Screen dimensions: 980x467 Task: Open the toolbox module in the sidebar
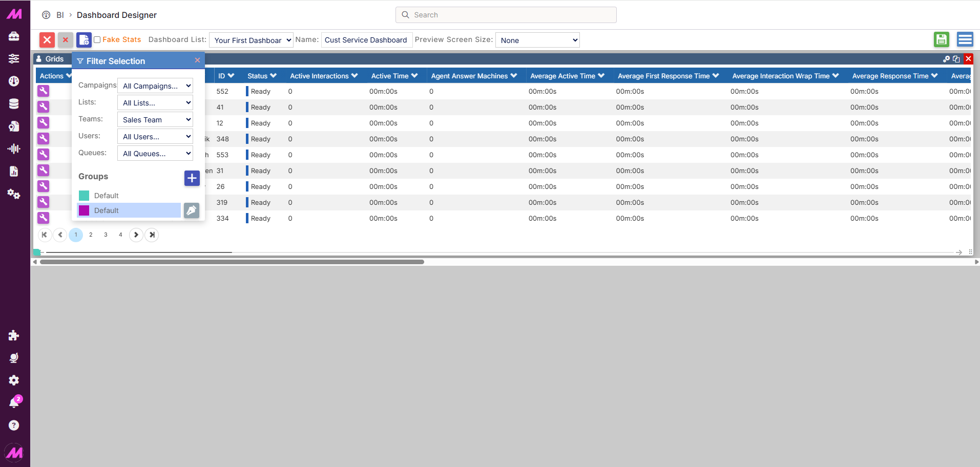[14, 36]
